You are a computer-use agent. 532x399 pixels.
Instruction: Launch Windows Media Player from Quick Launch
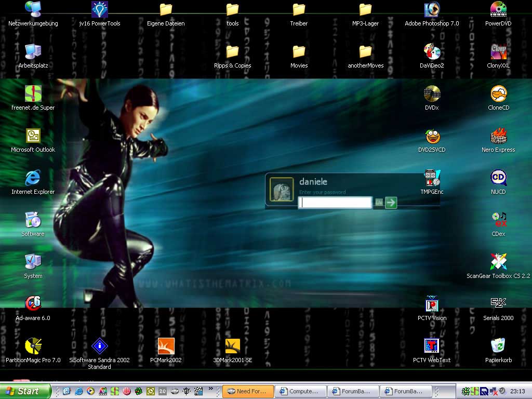90,391
